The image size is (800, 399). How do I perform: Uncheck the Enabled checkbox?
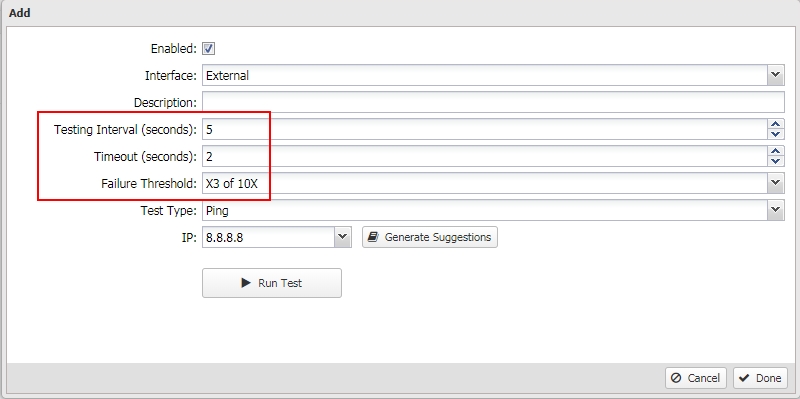click(209, 48)
